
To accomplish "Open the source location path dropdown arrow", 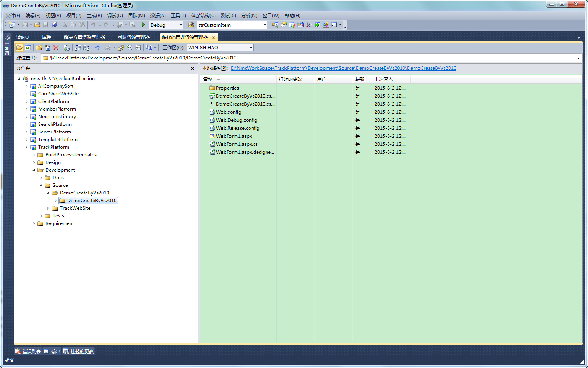I will [x=578, y=58].
